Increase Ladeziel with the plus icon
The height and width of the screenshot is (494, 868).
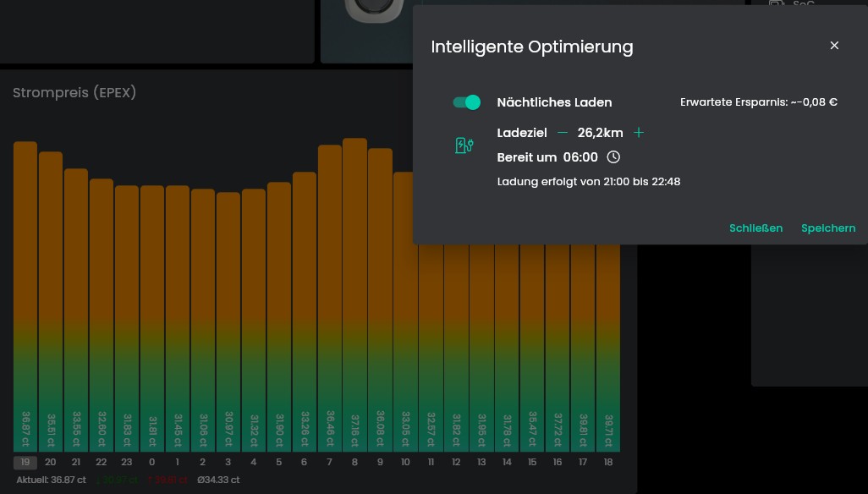(x=639, y=133)
